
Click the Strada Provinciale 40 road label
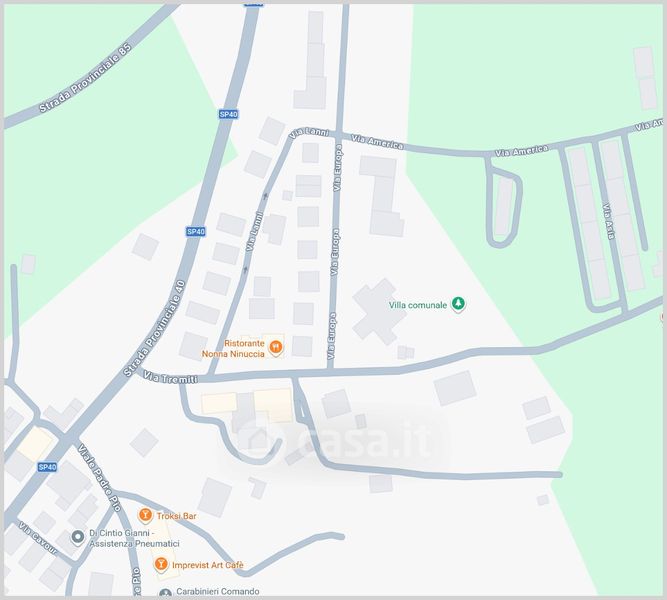point(155,328)
